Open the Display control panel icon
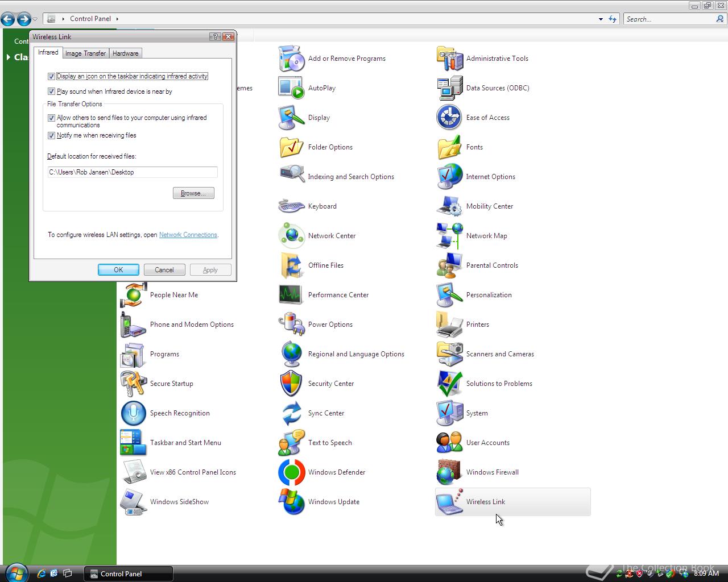The image size is (728, 582). pos(292,118)
